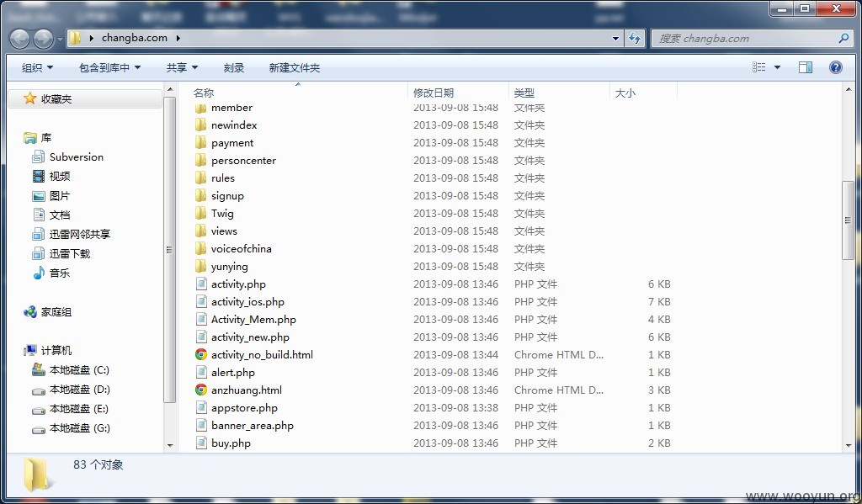Select Subversion in navigation pane
This screenshot has width=862, height=504.
click(x=77, y=157)
